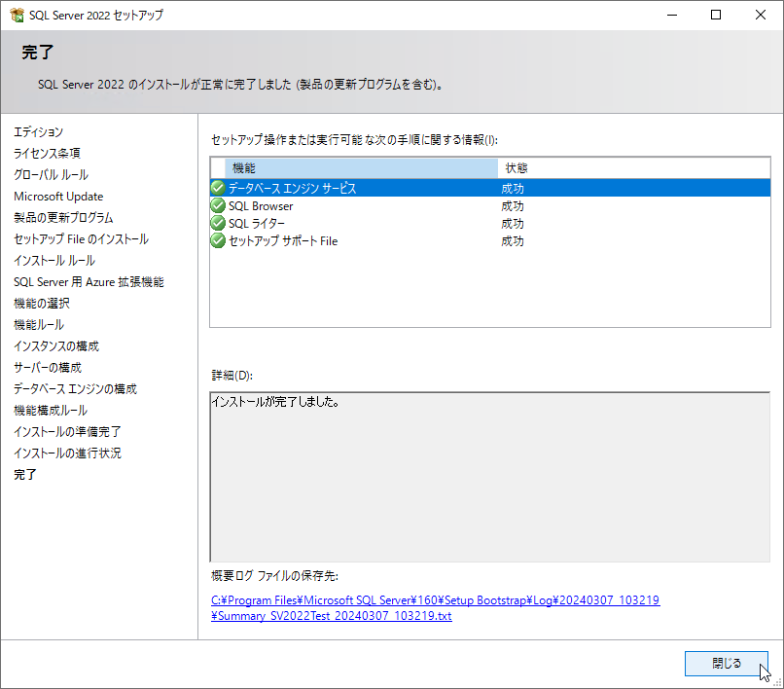Click the bold 完了 step in sidebar
Image resolution: width=784 pixels, height=689 pixels.
click(x=25, y=475)
